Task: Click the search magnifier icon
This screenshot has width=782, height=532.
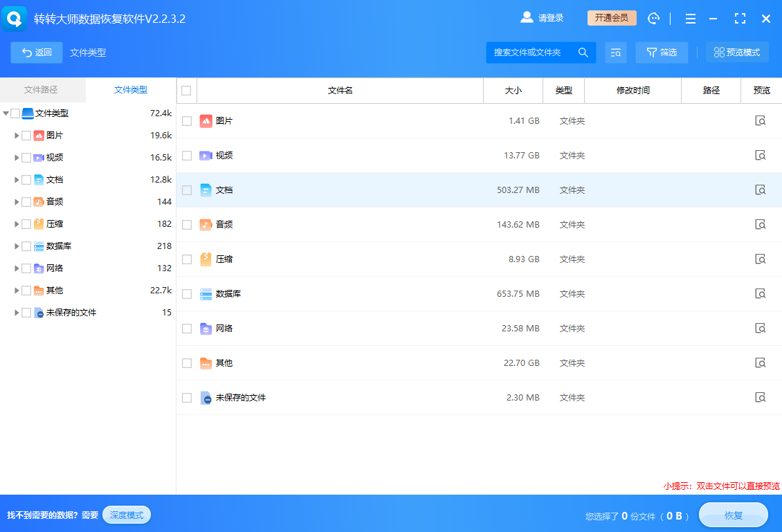Action: click(583, 52)
